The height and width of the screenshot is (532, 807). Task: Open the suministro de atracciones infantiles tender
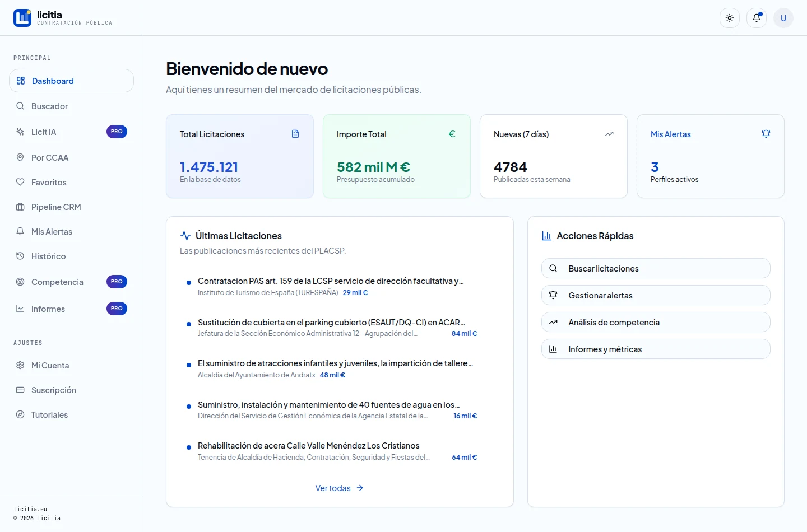tap(335, 363)
